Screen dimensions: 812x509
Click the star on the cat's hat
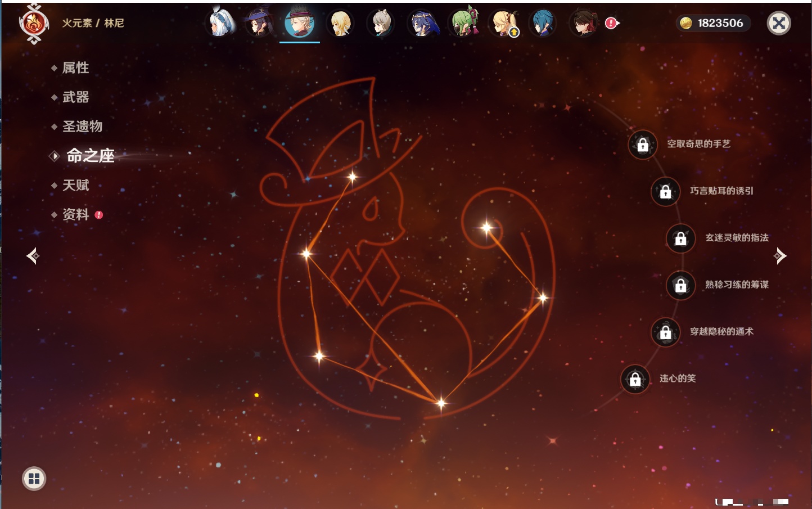(x=353, y=177)
